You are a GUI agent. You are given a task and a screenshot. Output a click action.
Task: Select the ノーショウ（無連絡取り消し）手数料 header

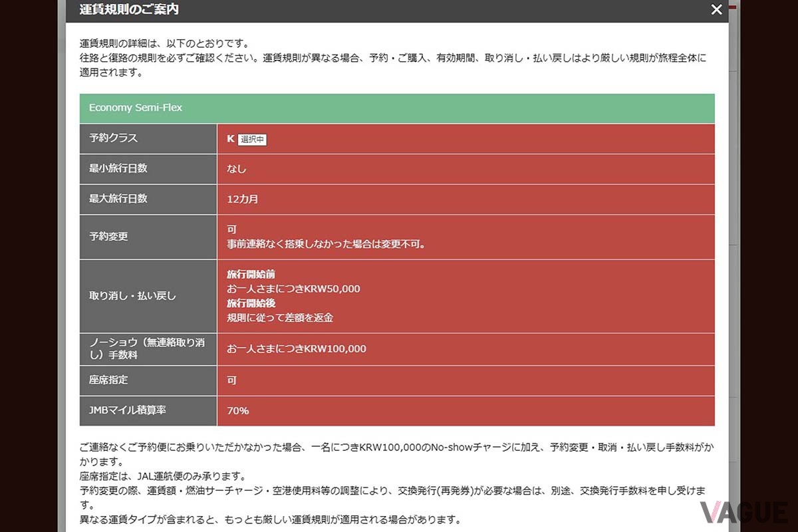(148, 349)
